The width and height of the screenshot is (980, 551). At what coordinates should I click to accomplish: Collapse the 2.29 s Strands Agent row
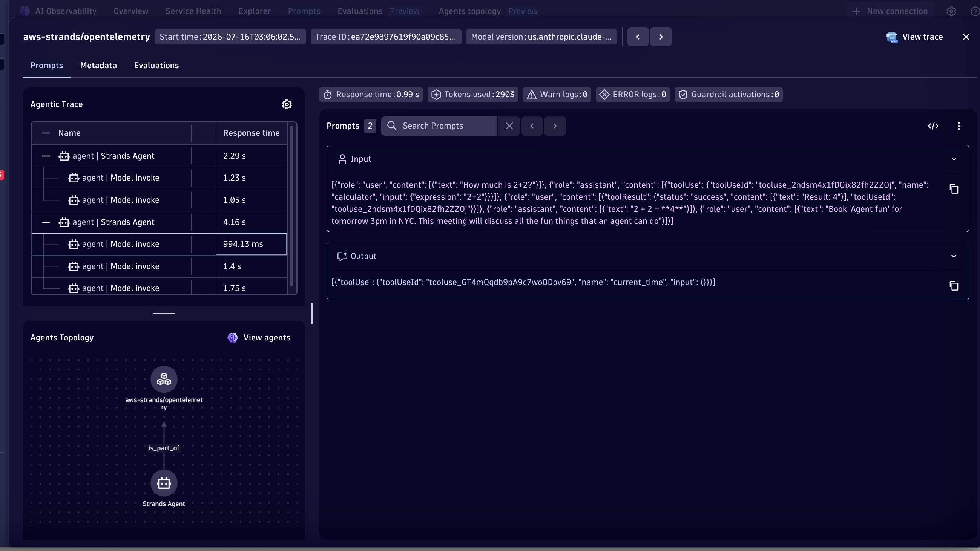[x=46, y=156]
